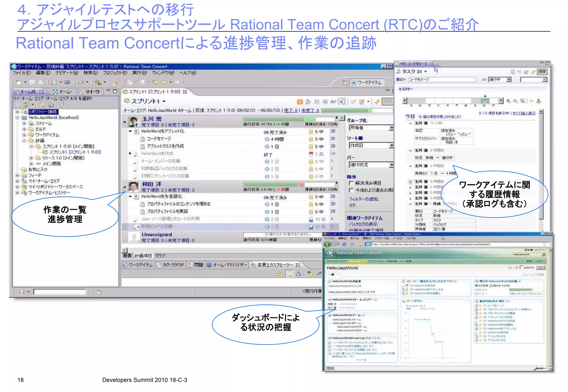Click the フィード folder icon in tree
This screenshot has height=392, width=568.
click(x=24, y=175)
